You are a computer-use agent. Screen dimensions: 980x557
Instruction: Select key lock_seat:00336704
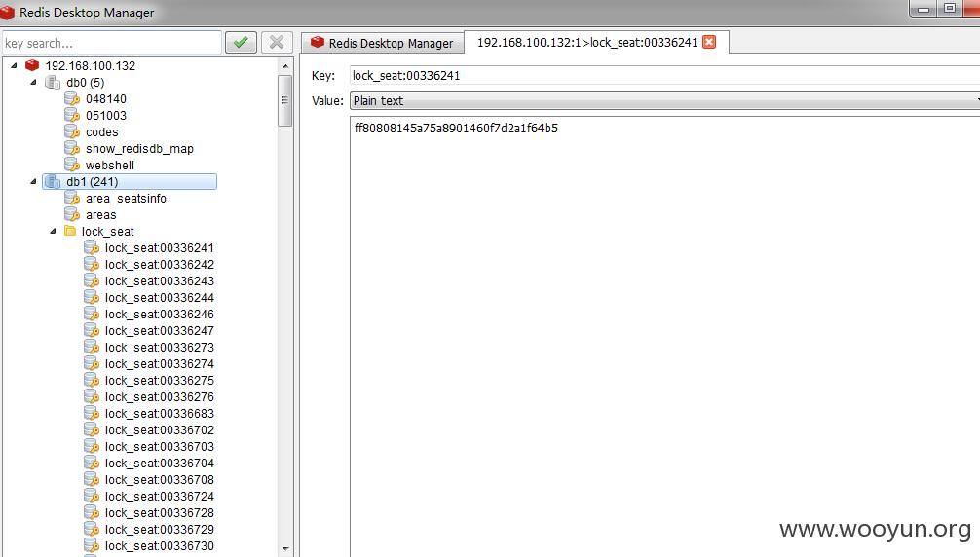[x=160, y=464]
